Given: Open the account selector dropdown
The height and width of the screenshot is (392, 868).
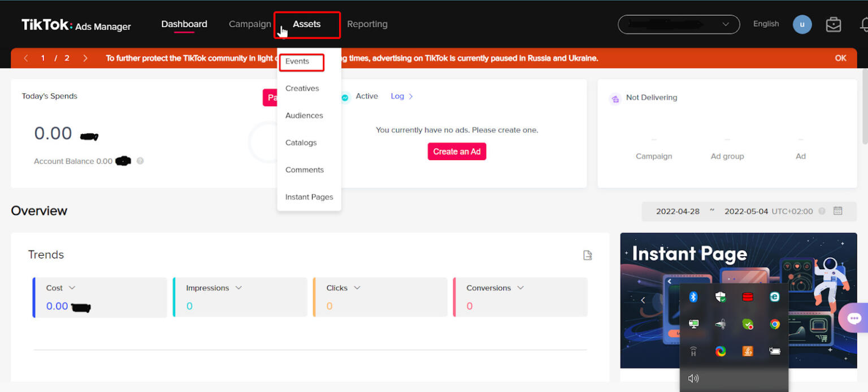Looking at the screenshot, I should (x=679, y=24).
